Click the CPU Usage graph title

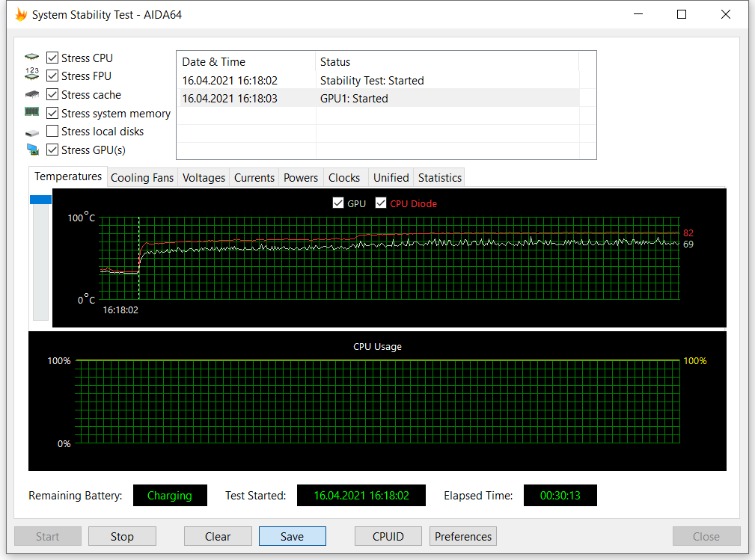pos(377,346)
